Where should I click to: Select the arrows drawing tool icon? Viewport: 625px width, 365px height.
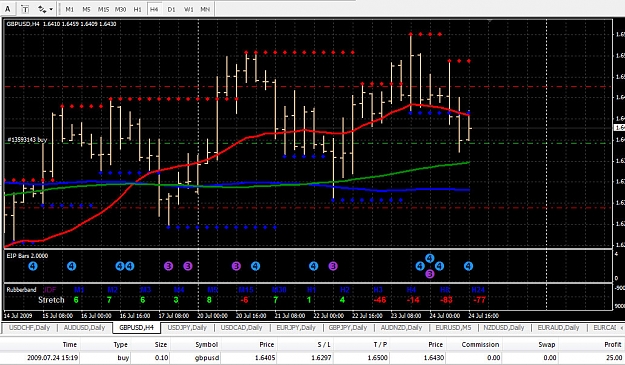coord(41,9)
